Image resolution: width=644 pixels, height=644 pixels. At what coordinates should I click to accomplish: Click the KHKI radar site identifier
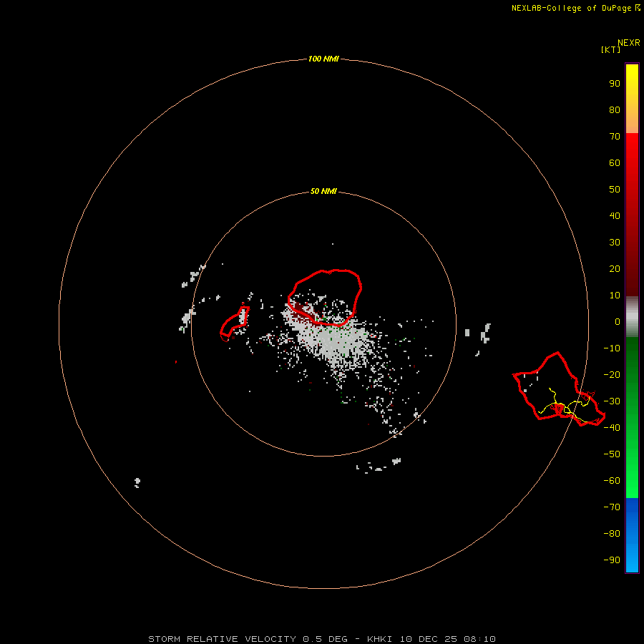coord(380,639)
